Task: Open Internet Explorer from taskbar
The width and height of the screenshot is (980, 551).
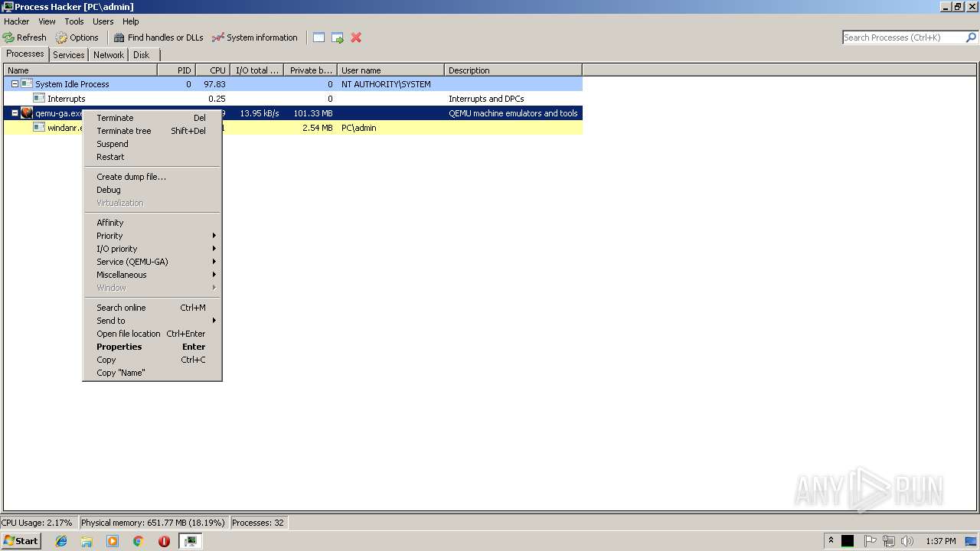Action: coord(61,541)
